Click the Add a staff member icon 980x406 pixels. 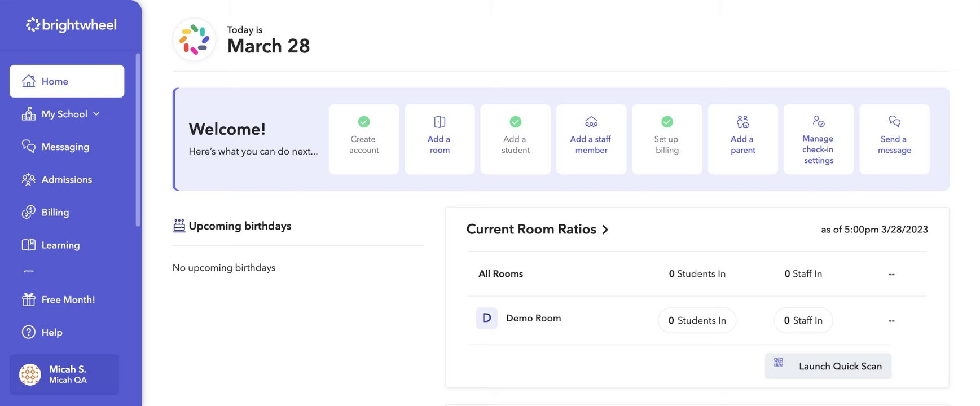591,122
